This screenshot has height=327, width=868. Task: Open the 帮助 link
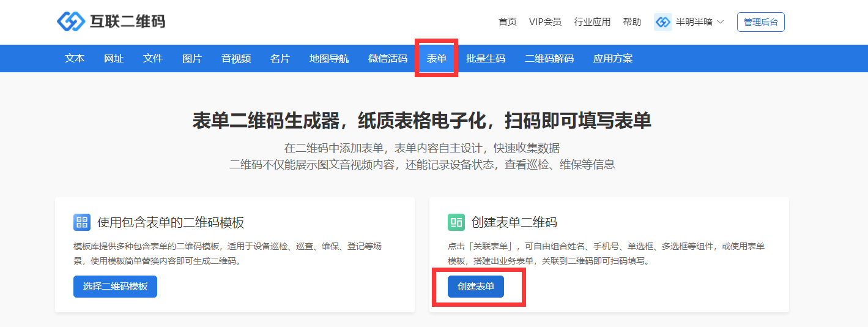coord(632,22)
